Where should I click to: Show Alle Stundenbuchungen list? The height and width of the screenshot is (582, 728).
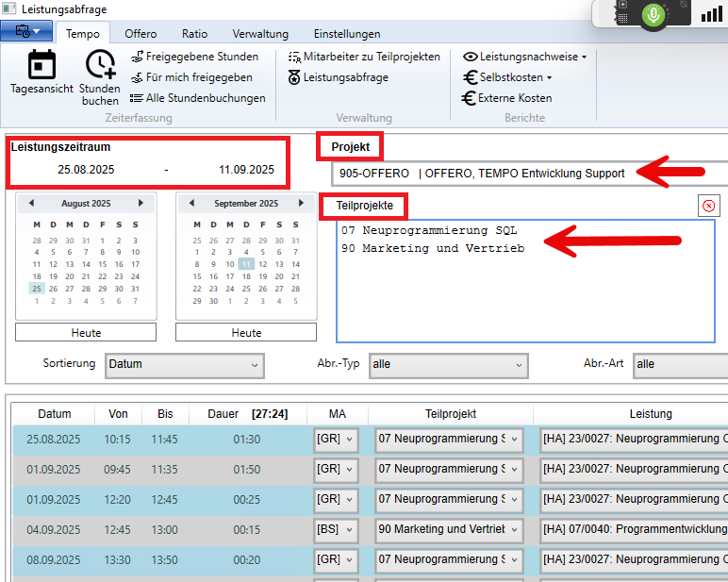click(x=198, y=98)
